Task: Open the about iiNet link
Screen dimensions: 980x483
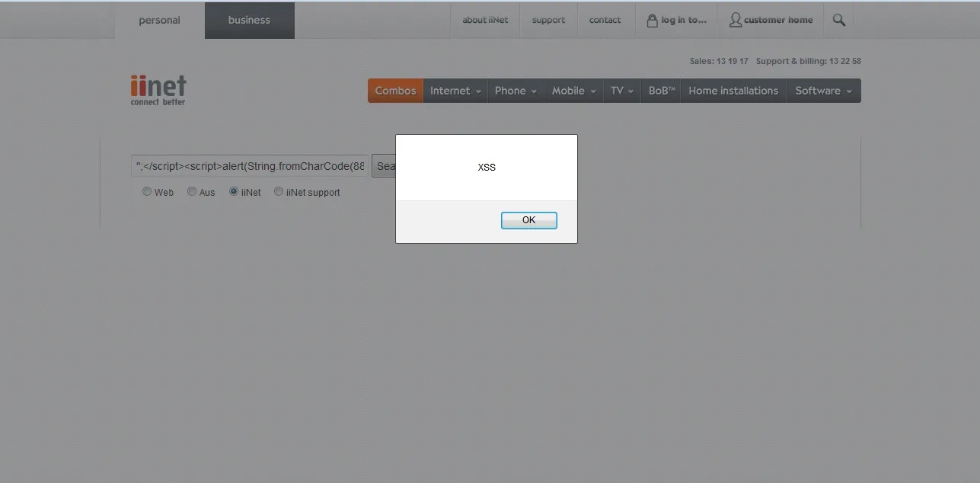Action: (485, 21)
